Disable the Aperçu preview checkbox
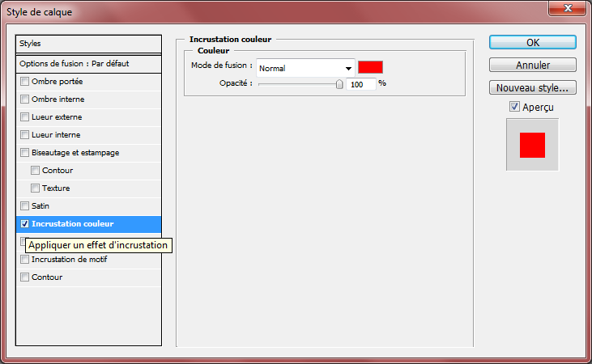 coord(514,107)
